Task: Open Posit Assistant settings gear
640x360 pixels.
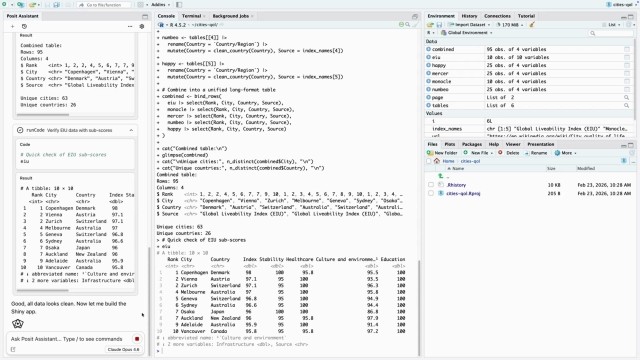Action: pyautogui.click(x=142, y=26)
